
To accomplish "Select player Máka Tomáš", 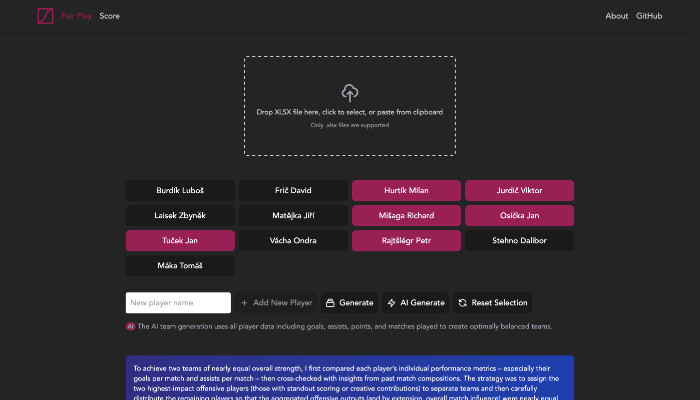I will point(180,265).
